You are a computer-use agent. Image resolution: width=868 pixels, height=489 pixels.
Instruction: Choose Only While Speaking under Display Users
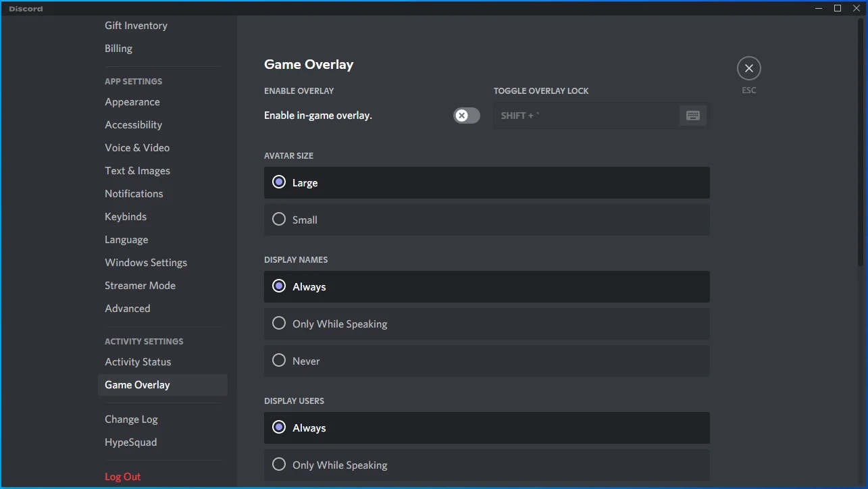point(486,465)
